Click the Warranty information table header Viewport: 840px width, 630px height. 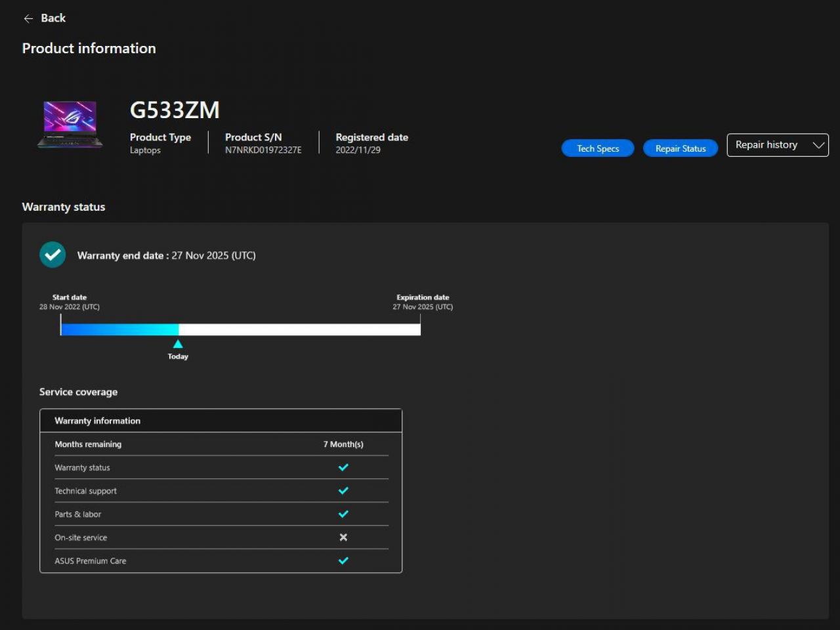pyautogui.click(x=220, y=421)
